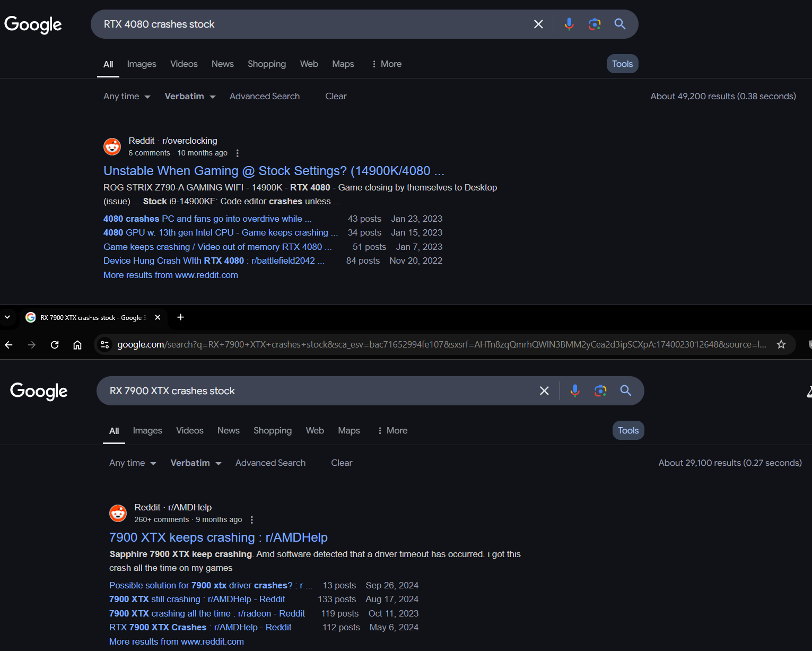Open the three-dot menu for the r/AMDHelp result
The width and height of the screenshot is (812, 651).
(251, 519)
